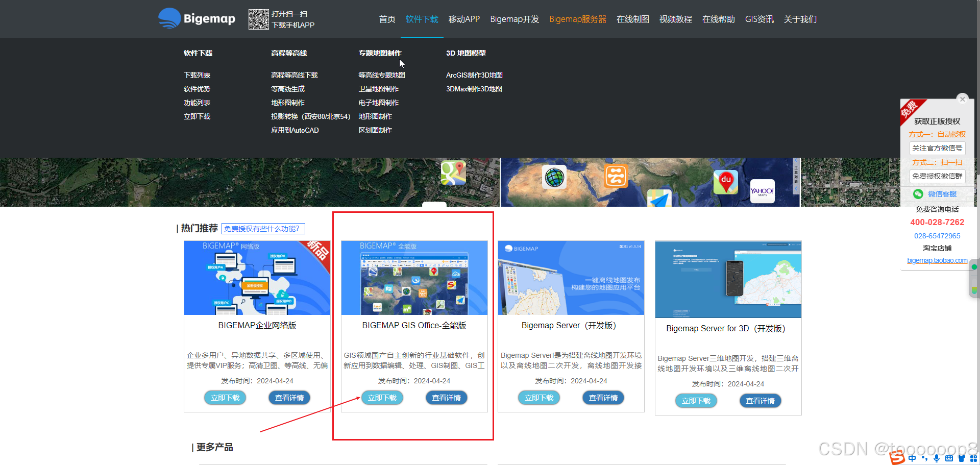Viewport: 980px width, 465px height.
Task: Click 查看详情 for Bigemap Server for 3D
Action: [x=761, y=401]
